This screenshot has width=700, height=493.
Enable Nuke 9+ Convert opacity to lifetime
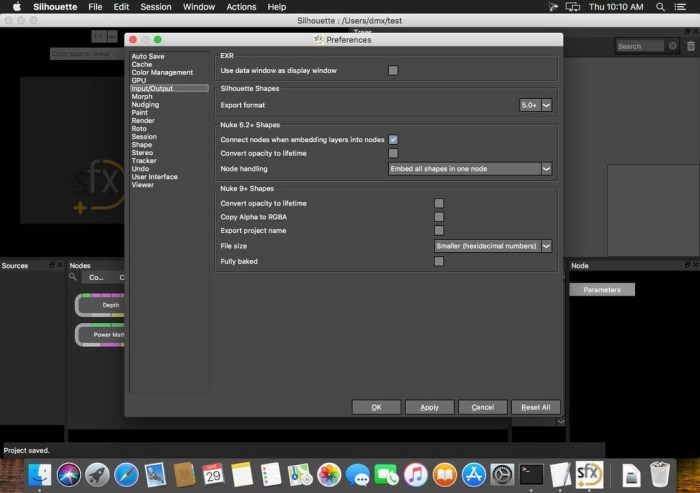439,203
